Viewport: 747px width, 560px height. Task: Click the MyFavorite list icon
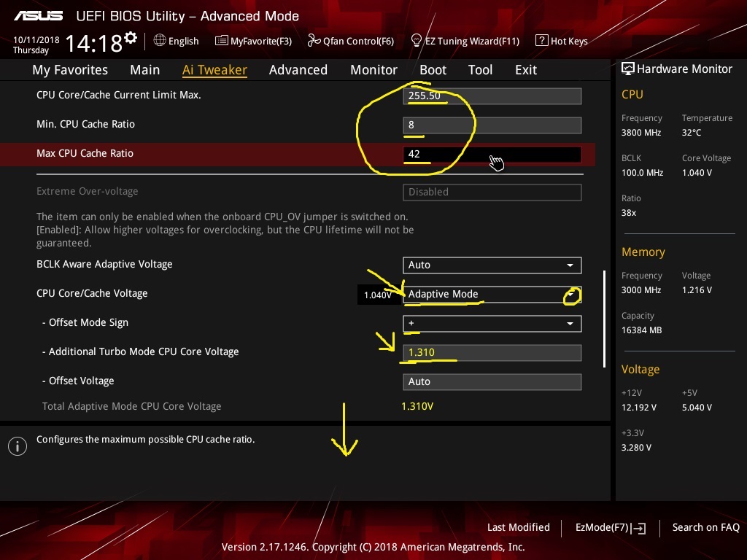pyautogui.click(x=222, y=41)
